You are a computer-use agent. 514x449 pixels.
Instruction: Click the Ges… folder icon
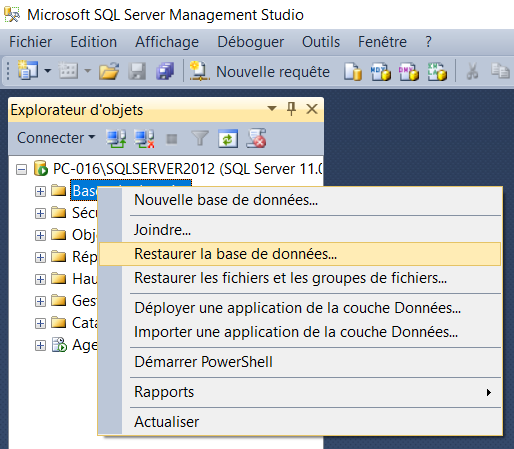(59, 300)
